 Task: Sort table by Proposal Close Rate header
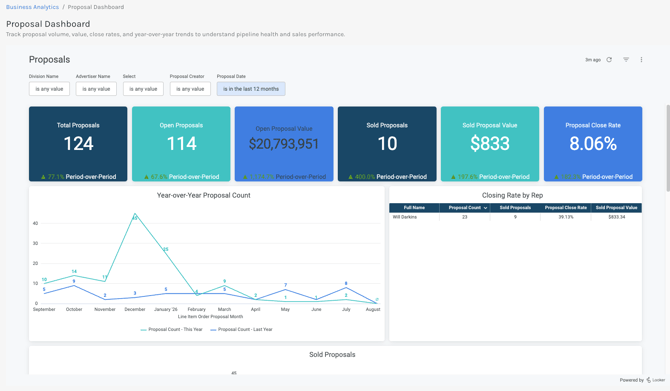point(565,208)
